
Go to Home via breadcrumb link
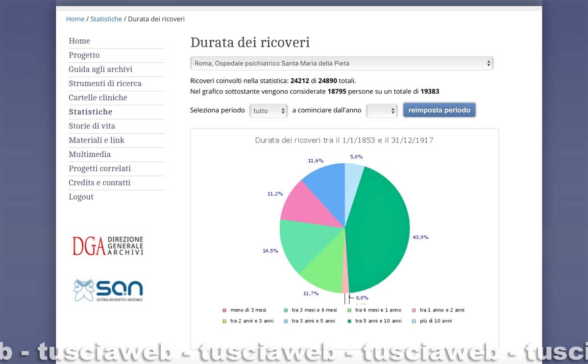pos(75,19)
